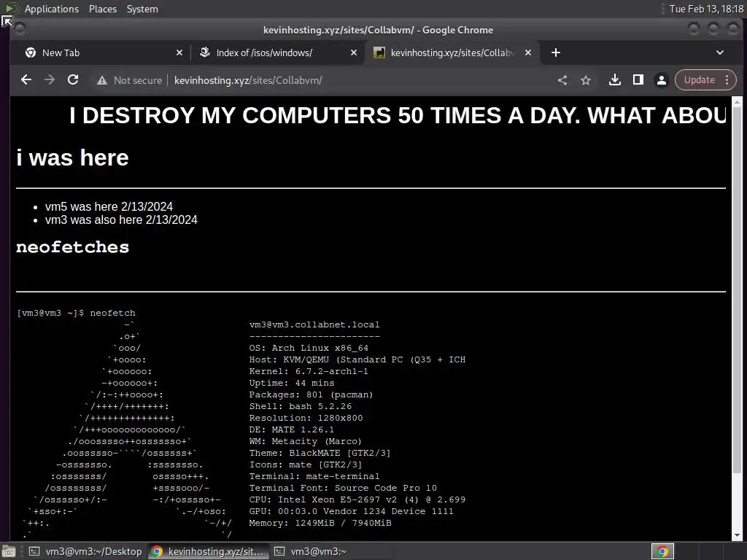Click the 'OS: Arch Linux x86_64' line
This screenshot has height=560, width=747.
point(309,348)
